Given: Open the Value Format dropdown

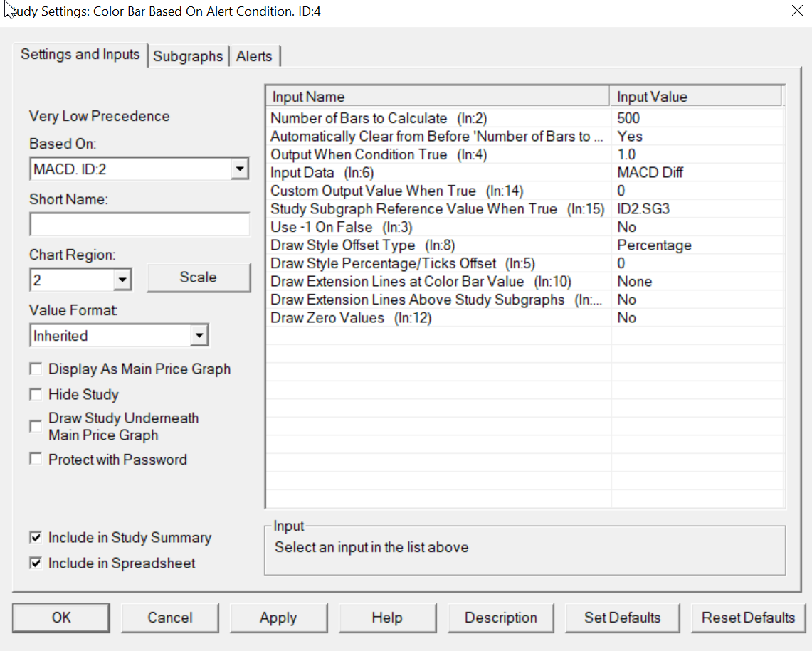Looking at the screenshot, I should 199,336.
